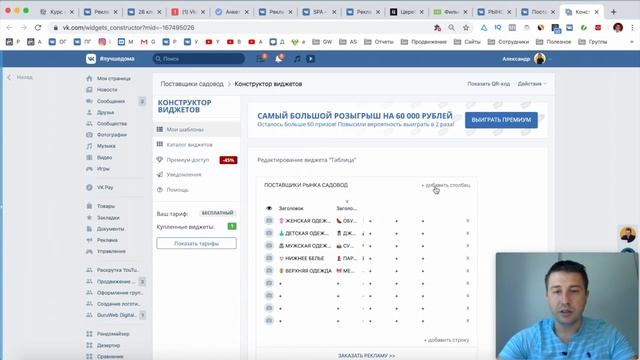
Task: Open the notifications bell in VK header
Action: point(279,59)
